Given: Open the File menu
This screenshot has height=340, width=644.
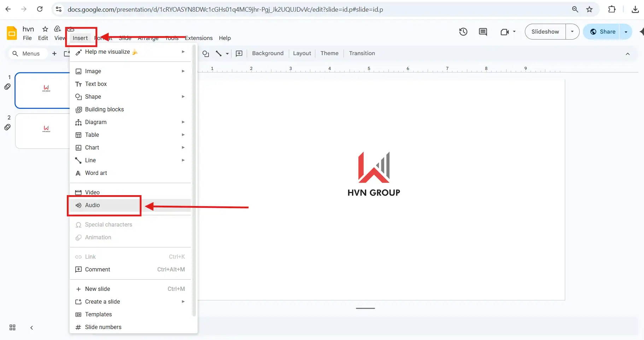Looking at the screenshot, I should point(27,38).
